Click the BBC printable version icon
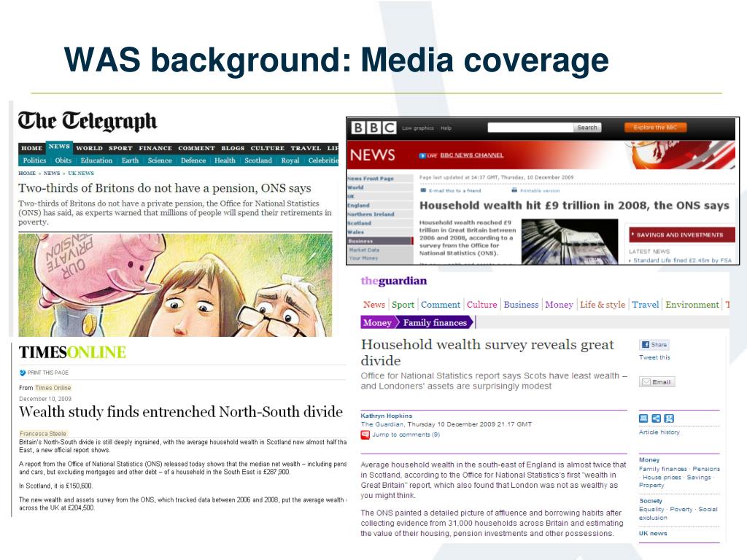 514,190
